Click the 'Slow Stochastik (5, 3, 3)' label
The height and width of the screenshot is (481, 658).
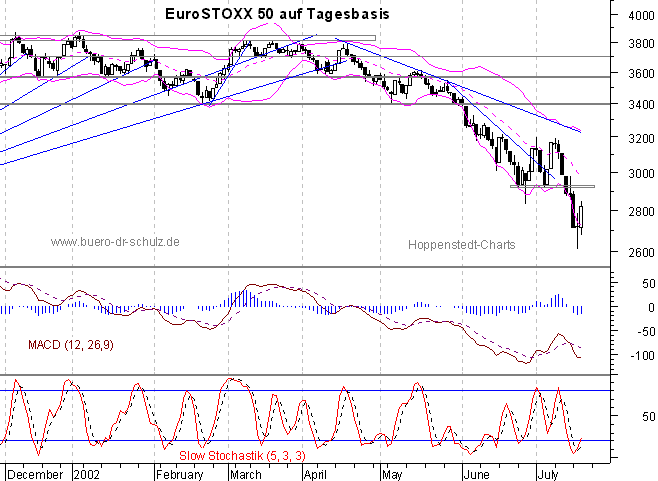[x=243, y=455]
